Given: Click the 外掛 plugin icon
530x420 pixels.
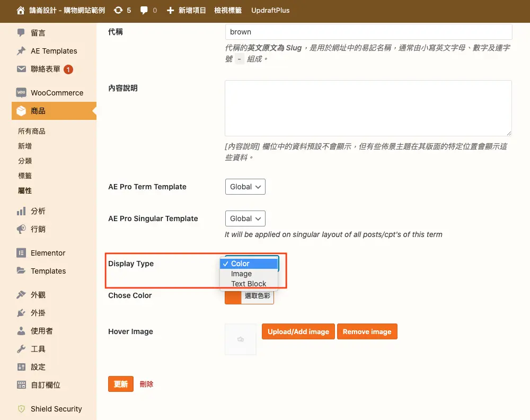Looking at the screenshot, I should pyautogui.click(x=21, y=313).
